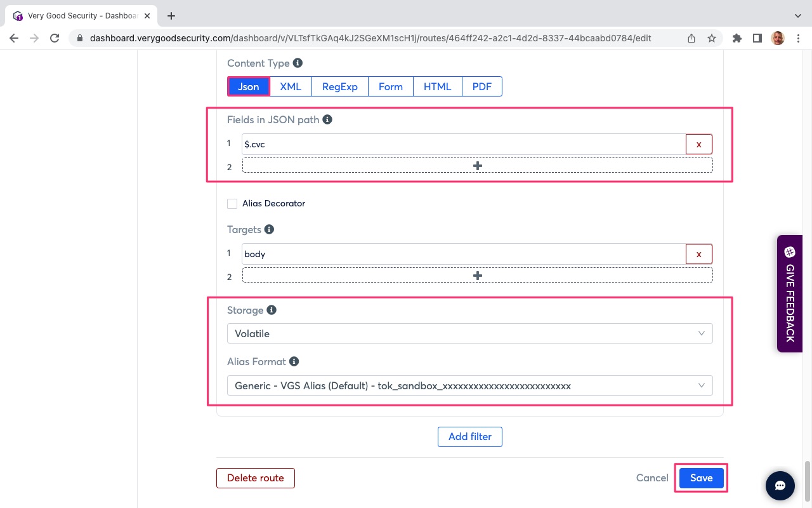The image size is (812, 508).
Task: Click the share page icon
Action: [x=691, y=38]
